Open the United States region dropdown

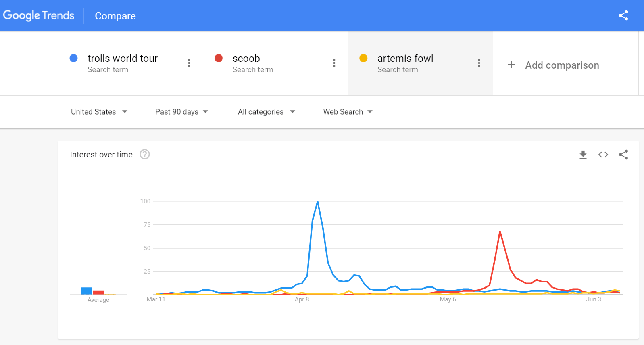click(x=99, y=112)
